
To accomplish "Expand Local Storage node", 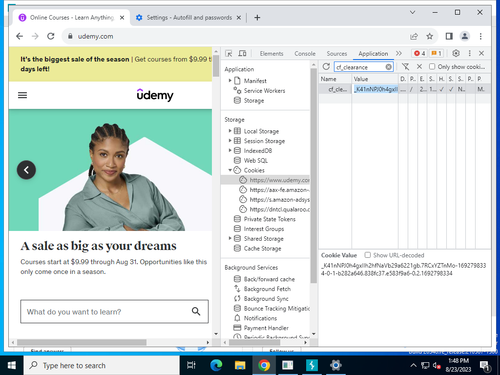I will click(230, 131).
